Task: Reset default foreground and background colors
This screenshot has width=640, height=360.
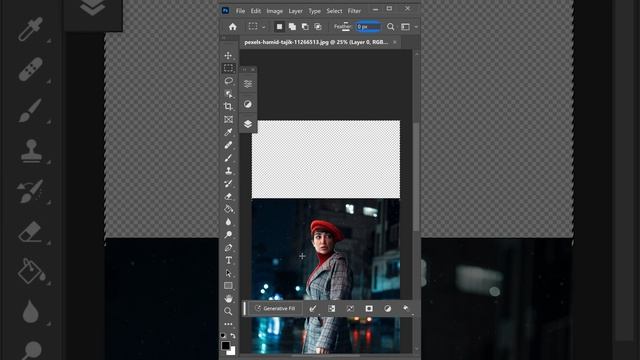Action: pyautogui.click(x=223, y=336)
